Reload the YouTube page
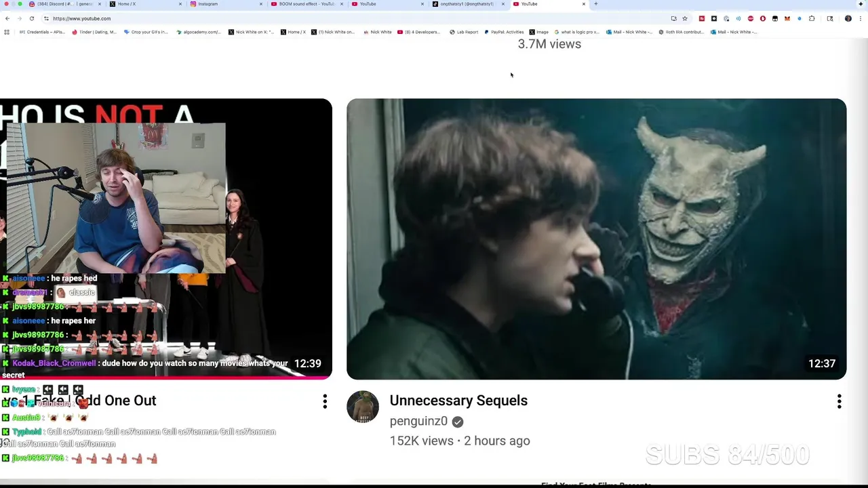The height and width of the screenshot is (488, 868). 31,18
